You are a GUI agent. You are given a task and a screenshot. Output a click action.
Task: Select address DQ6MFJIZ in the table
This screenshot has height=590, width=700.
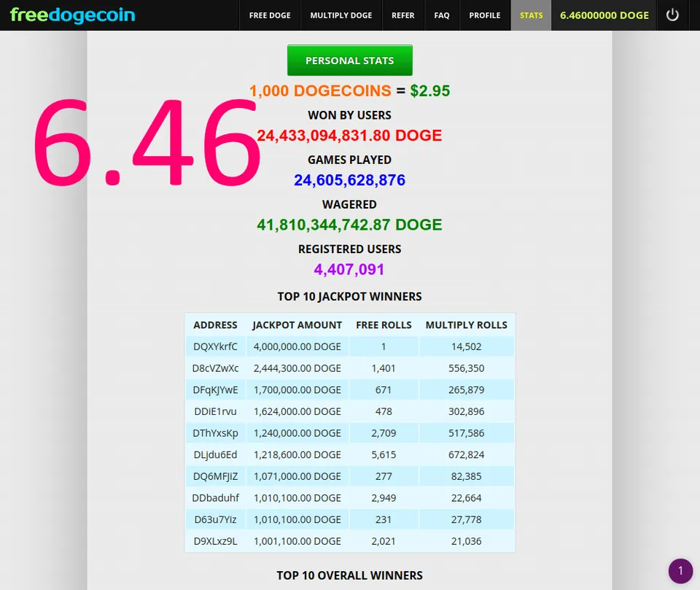coord(215,476)
